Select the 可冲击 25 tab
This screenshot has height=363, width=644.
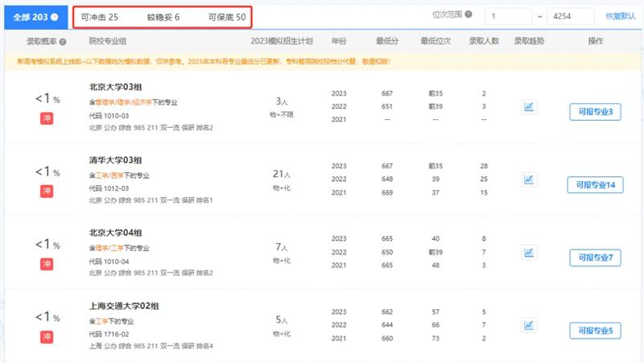[x=100, y=16]
